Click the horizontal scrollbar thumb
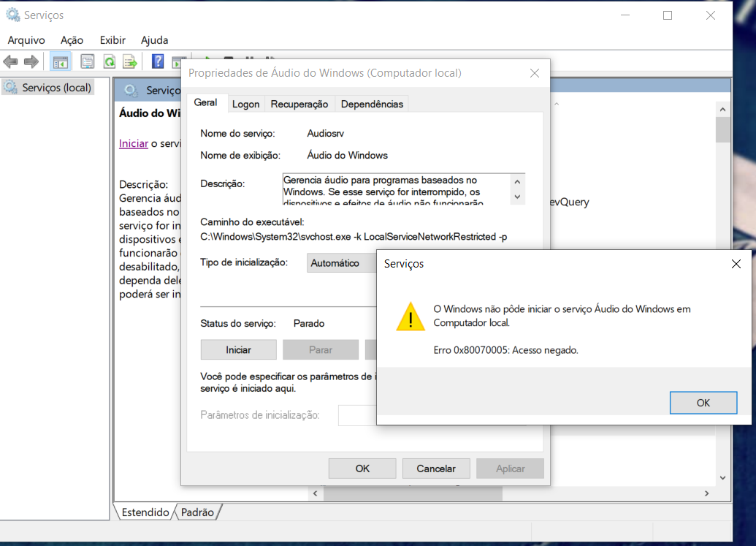The height and width of the screenshot is (546, 756). pyautogui.click(x=413, y=493)
